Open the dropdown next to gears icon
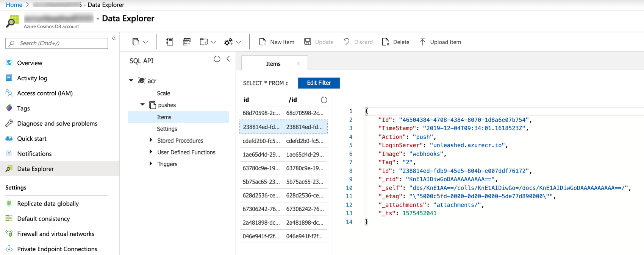The image size is (644, 255). 239,42
